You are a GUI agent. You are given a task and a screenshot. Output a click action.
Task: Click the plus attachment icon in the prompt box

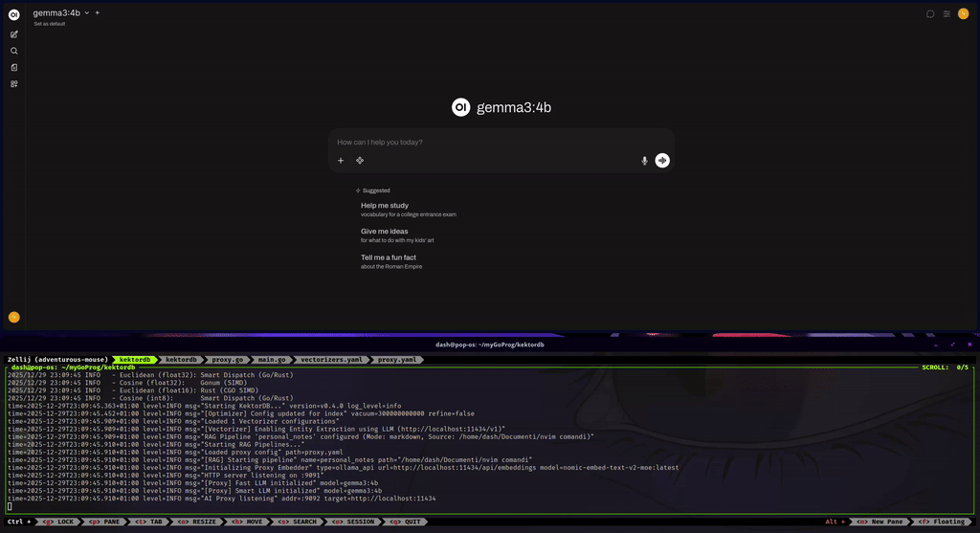click(x=341, y=161)
